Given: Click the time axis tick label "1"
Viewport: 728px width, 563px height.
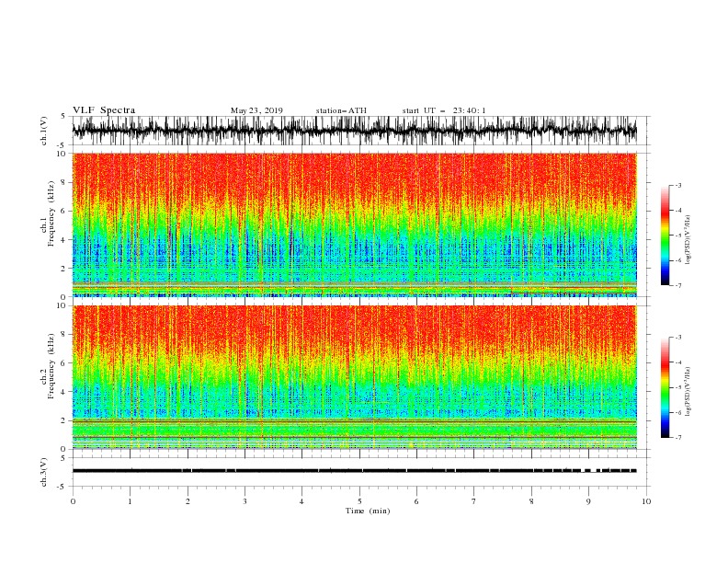Looking at the screenshot, I should 130,501.
